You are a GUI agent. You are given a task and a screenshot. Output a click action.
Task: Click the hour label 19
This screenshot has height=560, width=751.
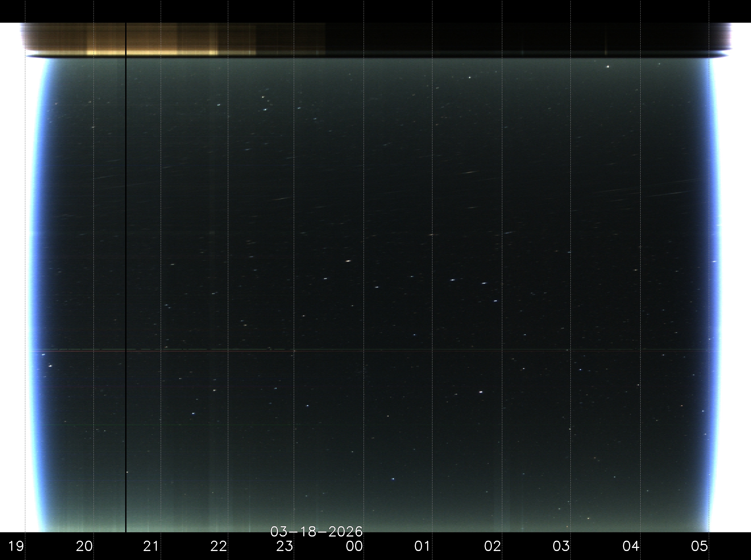click(16, 546)
